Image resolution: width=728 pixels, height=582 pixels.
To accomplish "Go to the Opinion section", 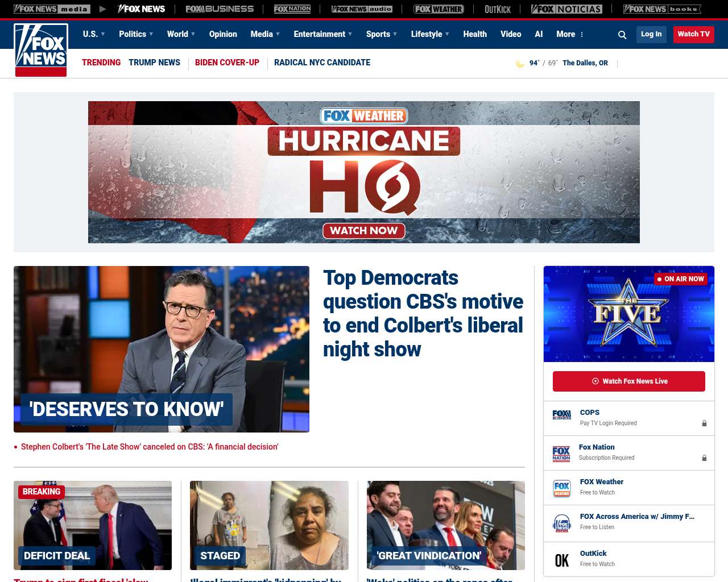I will [223, 34].
